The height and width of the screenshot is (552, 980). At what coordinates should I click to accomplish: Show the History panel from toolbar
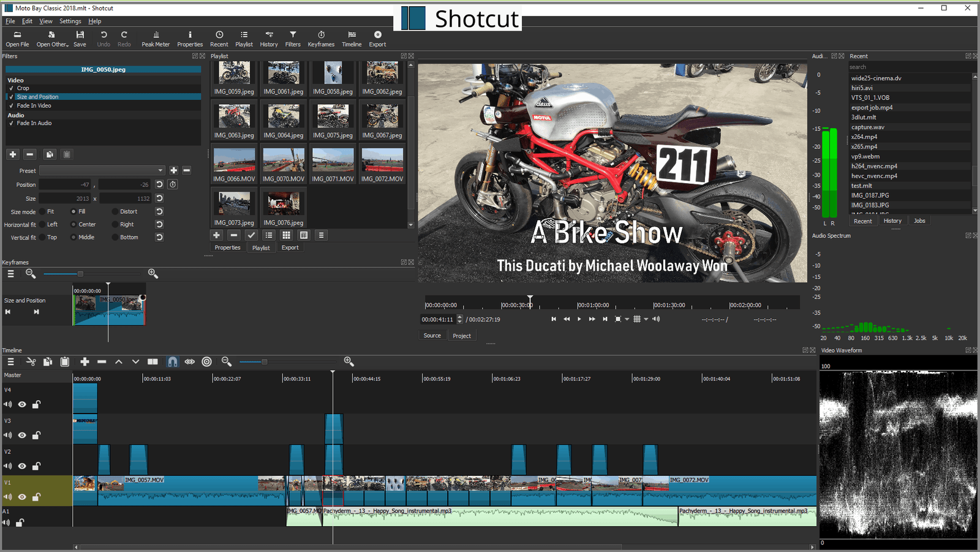[x=268, y=39]
